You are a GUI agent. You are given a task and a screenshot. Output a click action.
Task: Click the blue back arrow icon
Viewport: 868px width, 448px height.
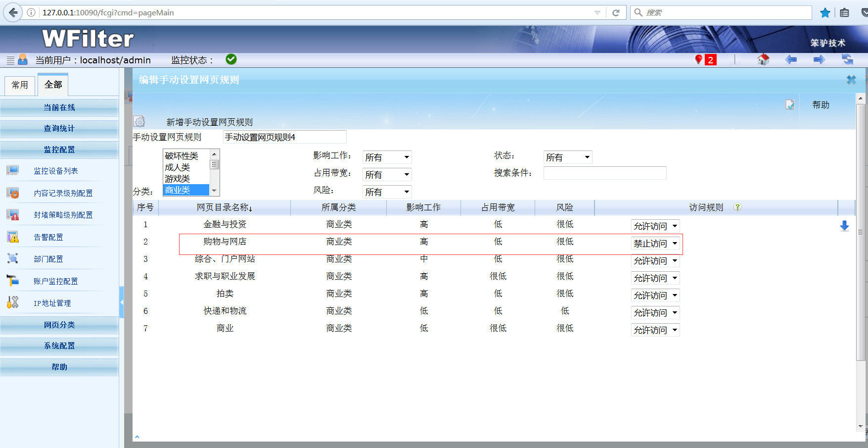(791, 60)
